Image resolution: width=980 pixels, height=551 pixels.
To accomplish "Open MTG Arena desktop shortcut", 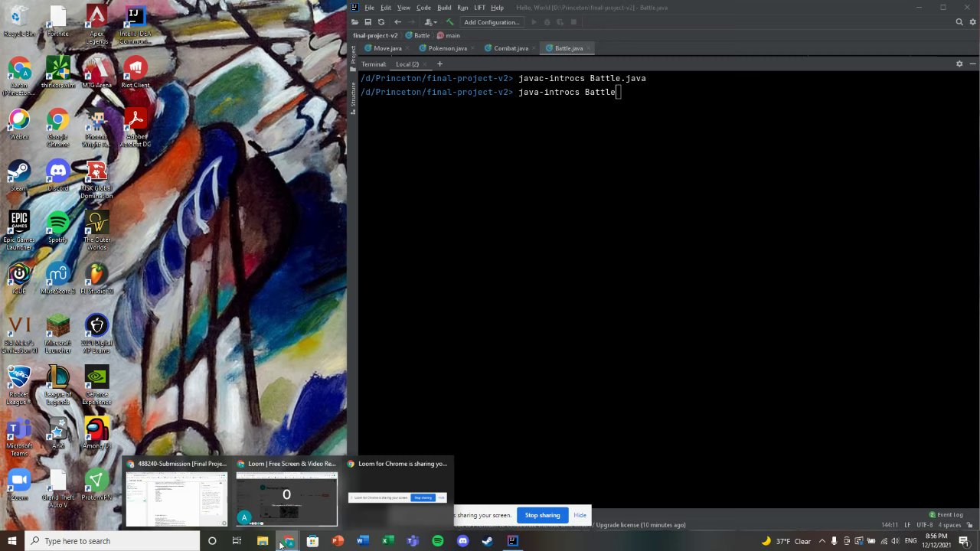I will (x=96, y=73).
